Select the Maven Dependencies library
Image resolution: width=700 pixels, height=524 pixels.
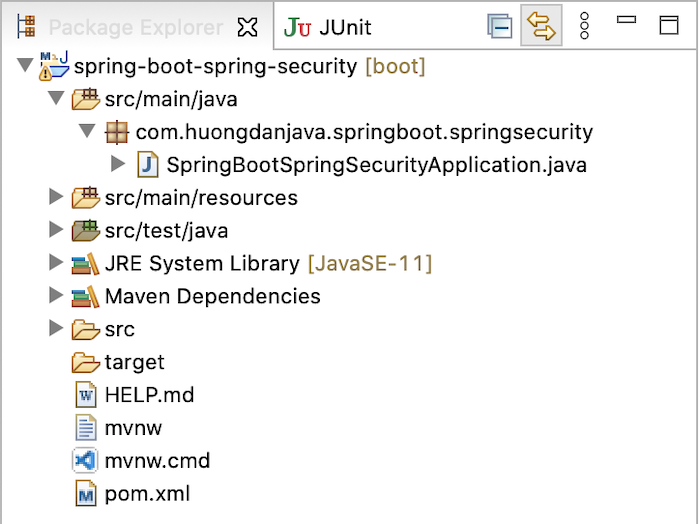(x=196, y=296)
